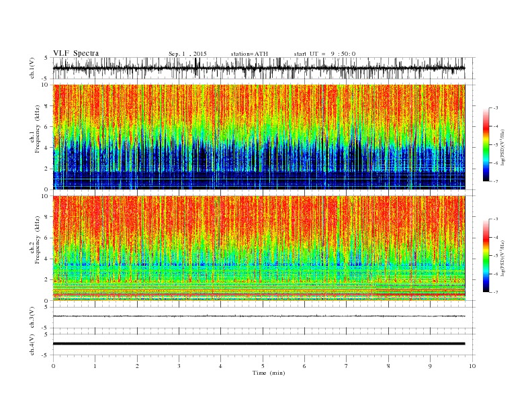The height and width of the screenshot is (411, 532).
Task: Click the "ch.4(V)" axis label
Action: pos(32,345)
